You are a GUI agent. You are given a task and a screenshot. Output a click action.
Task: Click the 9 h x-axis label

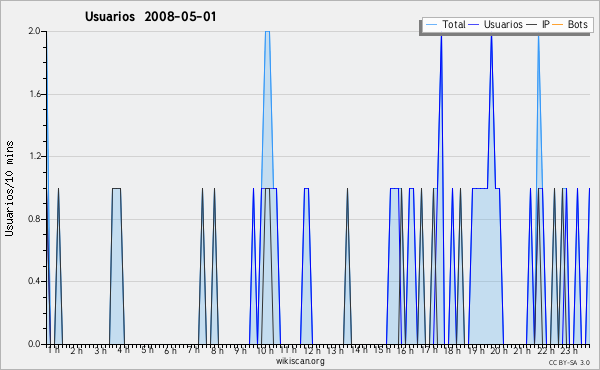[241, 350]
